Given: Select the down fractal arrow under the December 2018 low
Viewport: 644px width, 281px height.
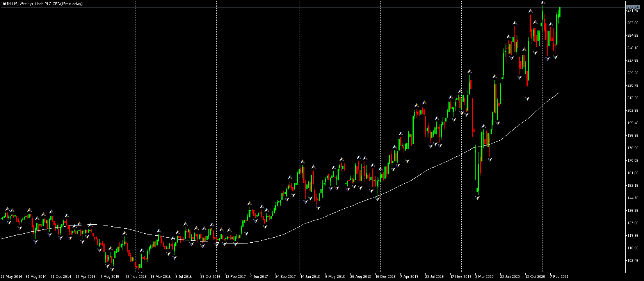Looking at the screenshot, I should coord(377,199).
